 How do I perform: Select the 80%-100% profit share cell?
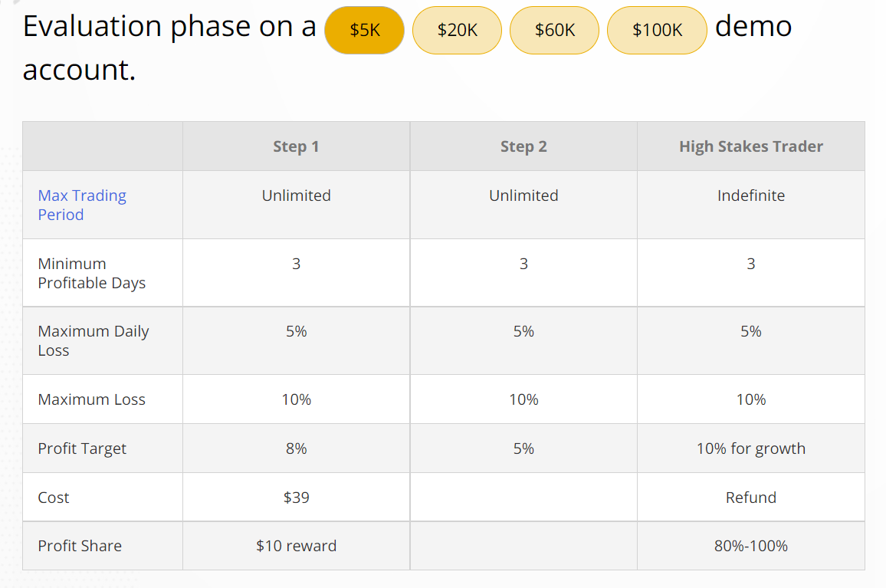pos(750,546)
